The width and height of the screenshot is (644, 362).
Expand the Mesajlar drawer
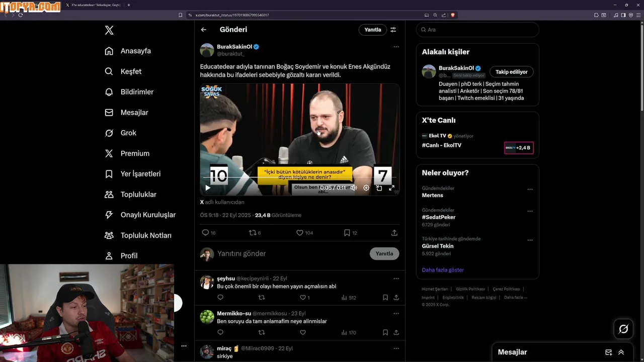[621, 352]
